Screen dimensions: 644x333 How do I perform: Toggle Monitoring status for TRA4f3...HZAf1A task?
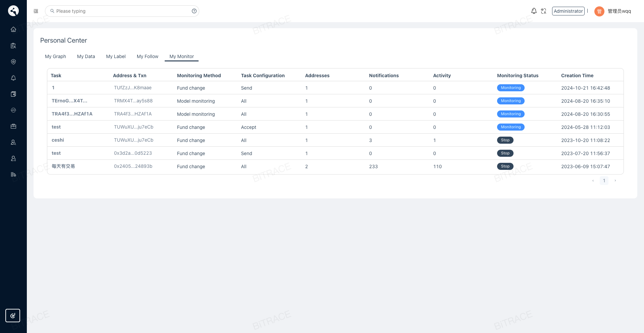[511, 114]
